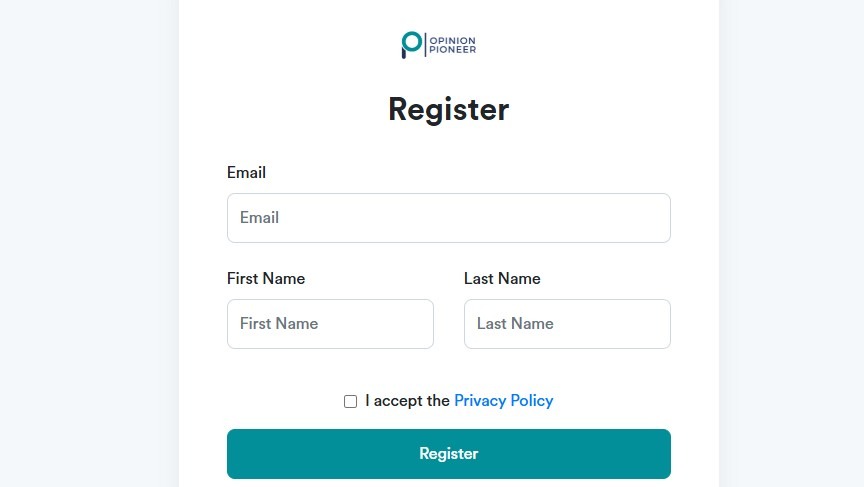Focus the Last Name input field
Viewport: 864px width, 487px height.
tap(567, 324)
